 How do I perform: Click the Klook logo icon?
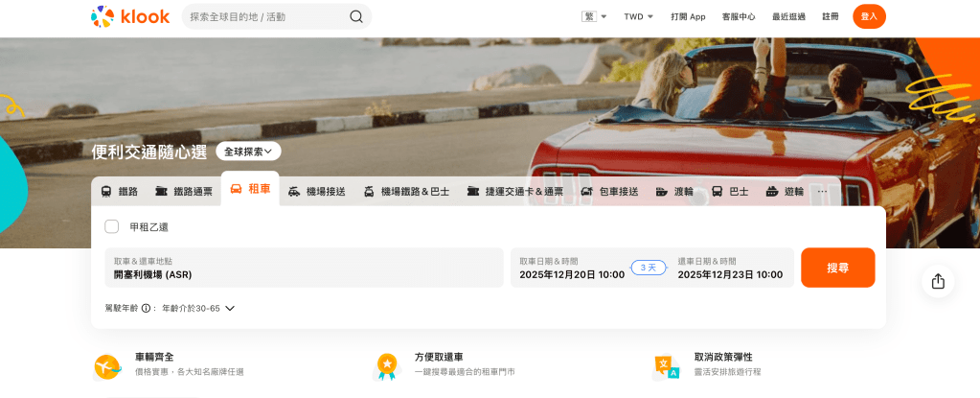click(x=102, y=16)
